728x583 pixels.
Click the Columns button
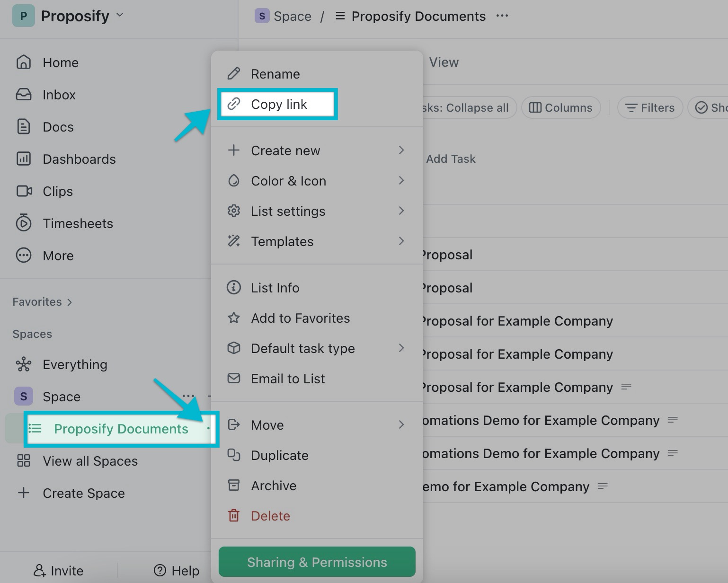561,108
